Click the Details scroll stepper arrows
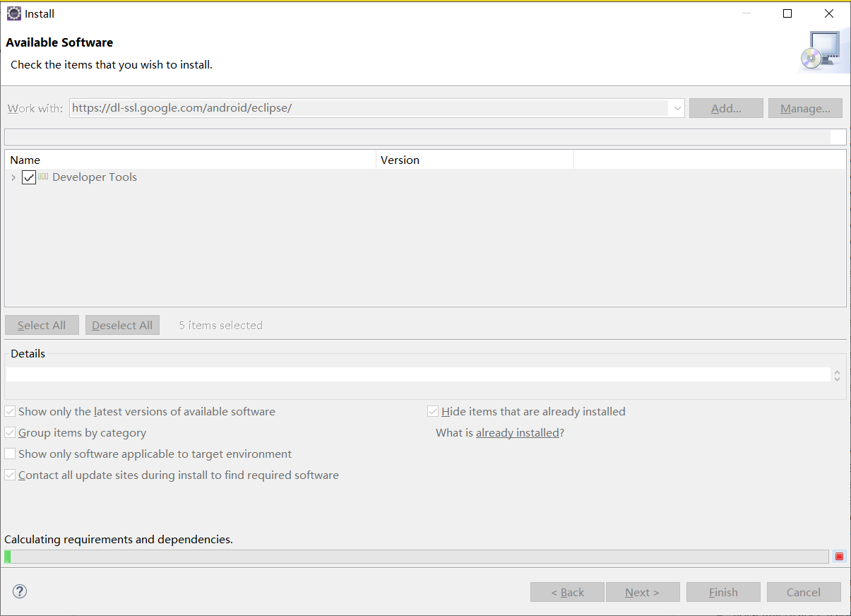 coord(837,375)
